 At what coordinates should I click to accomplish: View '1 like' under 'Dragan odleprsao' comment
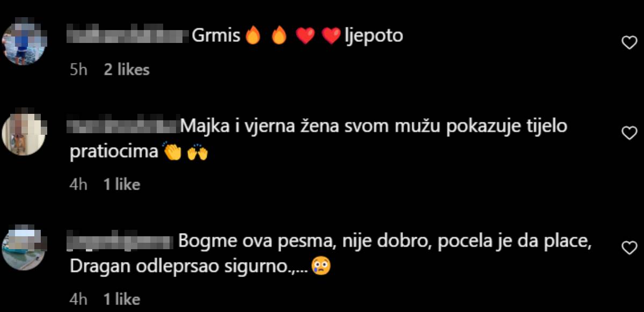(122, 299)
